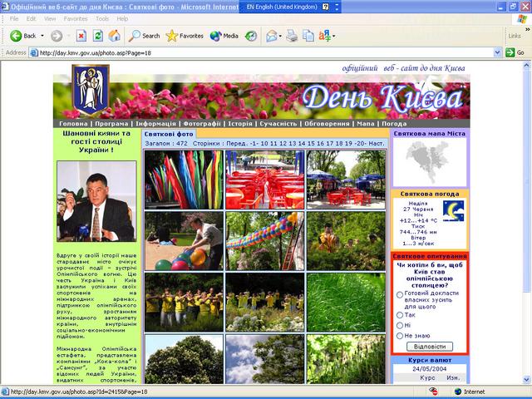Click the address URL field
Screen dimensions: 532x399
tap(266, 52)
